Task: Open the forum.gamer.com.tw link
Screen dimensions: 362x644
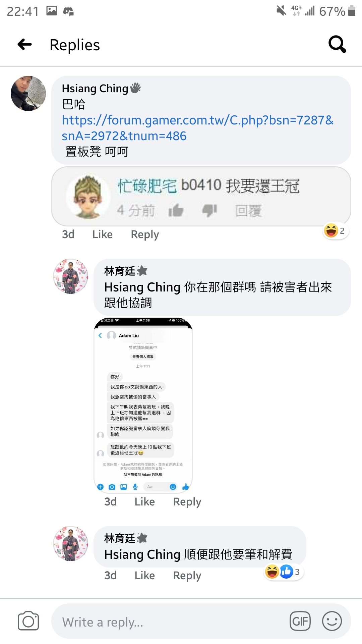Action: tap(198, 128)
